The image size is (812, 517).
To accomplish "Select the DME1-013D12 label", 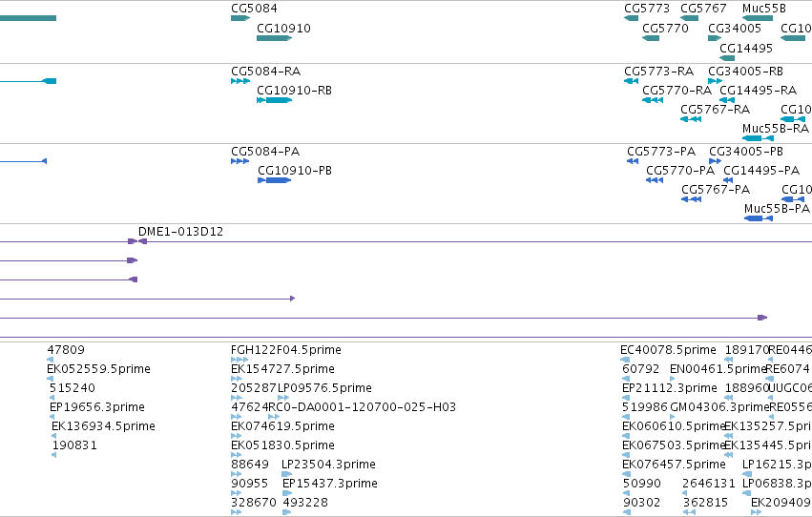I will click(180, 232).
